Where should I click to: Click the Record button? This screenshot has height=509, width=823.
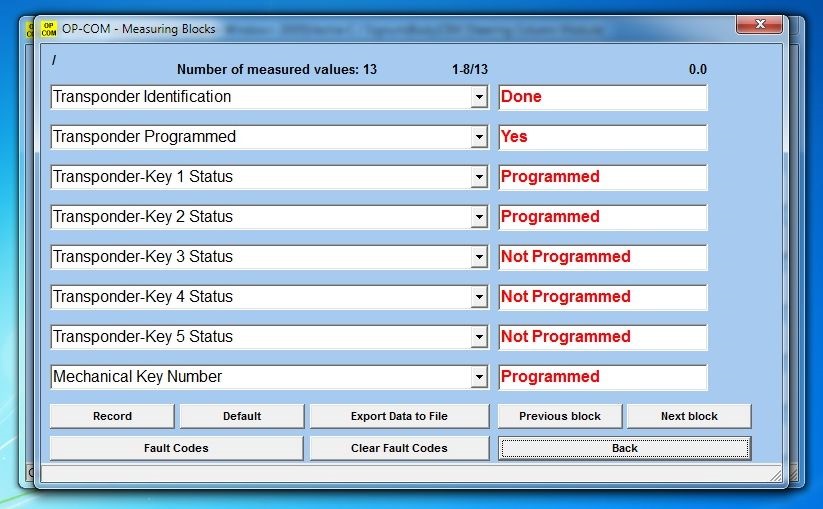pyautogui.click(x=112, y=416)
